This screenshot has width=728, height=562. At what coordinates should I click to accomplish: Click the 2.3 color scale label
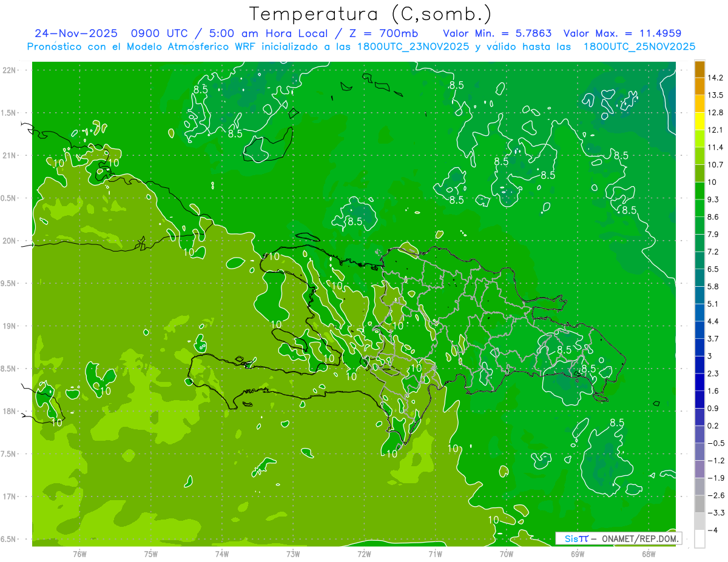(713, 373)
